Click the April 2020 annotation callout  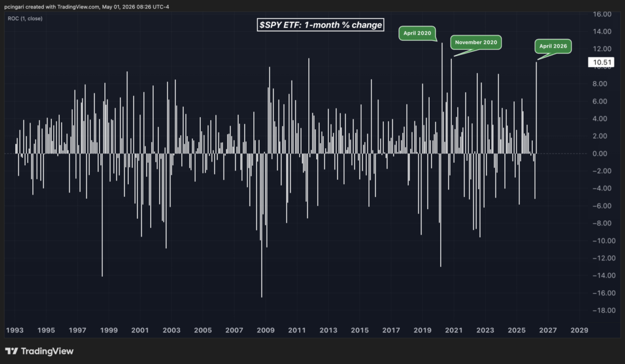click(417, 33)
